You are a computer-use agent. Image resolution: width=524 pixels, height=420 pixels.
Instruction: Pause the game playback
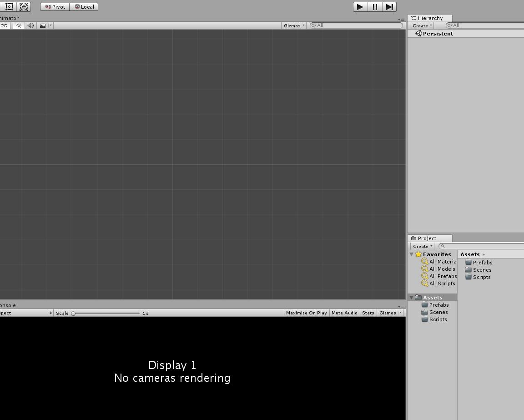coord(375,7)
